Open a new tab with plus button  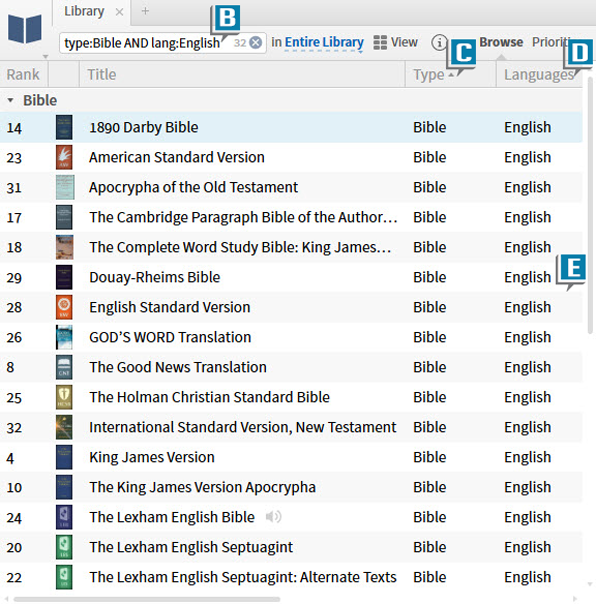coord(145,11)
